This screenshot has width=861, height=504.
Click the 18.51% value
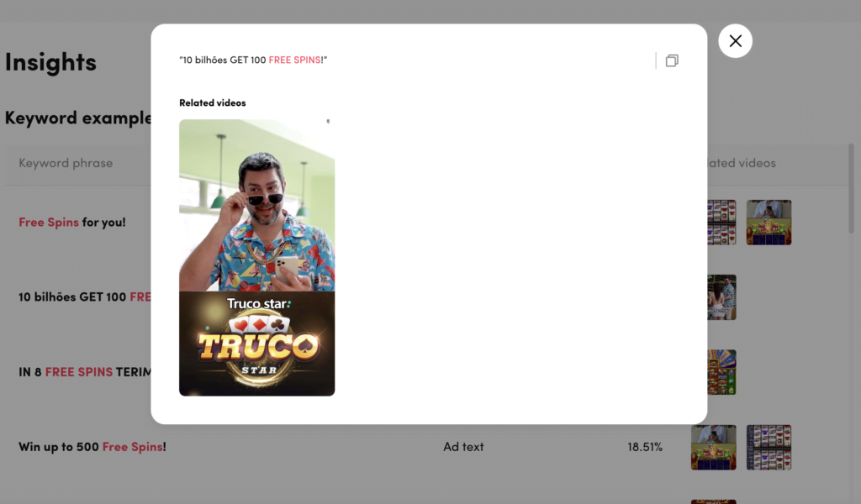pos(645,447)
